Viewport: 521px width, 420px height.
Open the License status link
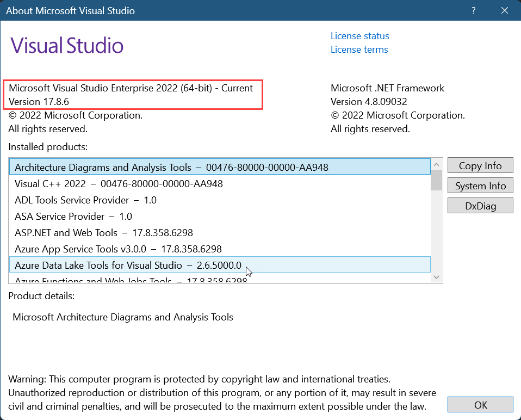pos(359,36)
